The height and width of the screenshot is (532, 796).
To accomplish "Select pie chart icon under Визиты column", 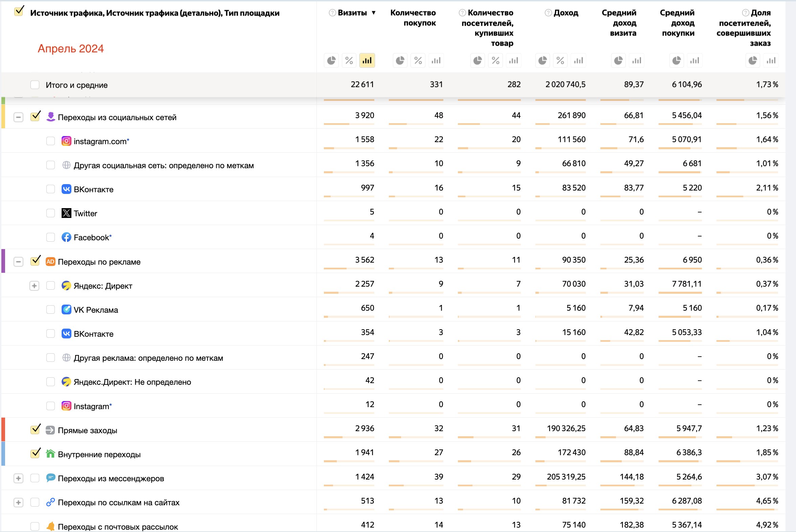I will (331, 60).
